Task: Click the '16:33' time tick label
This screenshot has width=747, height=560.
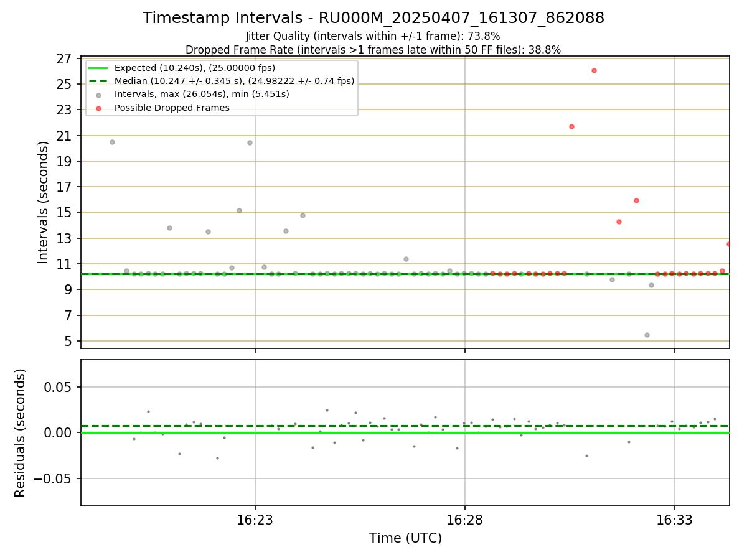Action: point(675,520)
